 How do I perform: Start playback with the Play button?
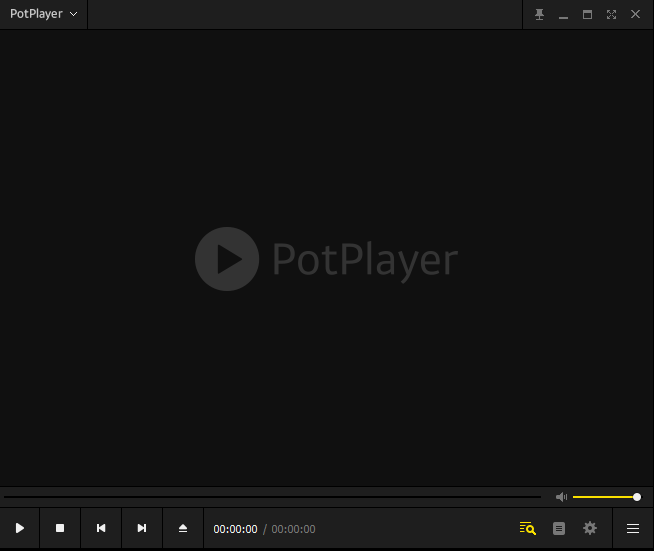point(20,528)
